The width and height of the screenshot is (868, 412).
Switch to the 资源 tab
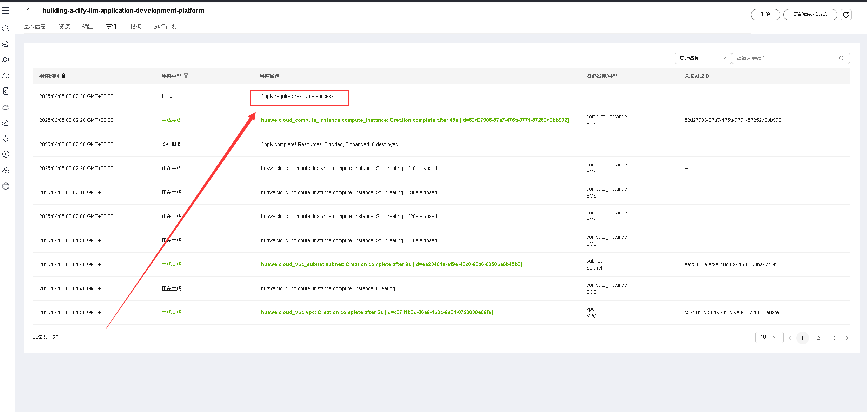[64, 27]
